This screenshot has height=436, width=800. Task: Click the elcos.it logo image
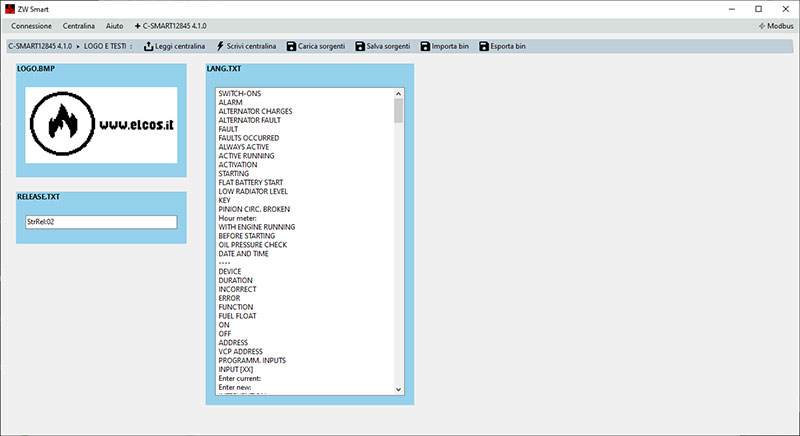click(101, 125)
